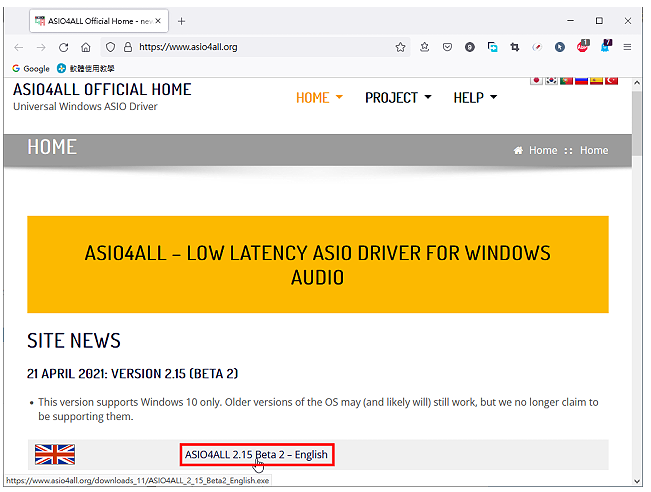
Task: Start the screenshot crop tool
Action: coord(515,47)
